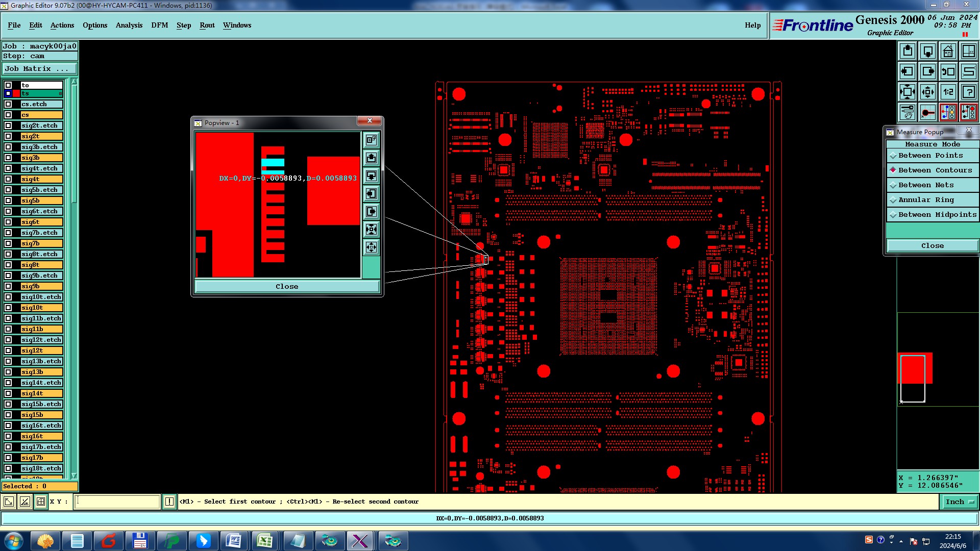Select Between Points measure mode
980x551 pixels.
click(x=930, y=156)
